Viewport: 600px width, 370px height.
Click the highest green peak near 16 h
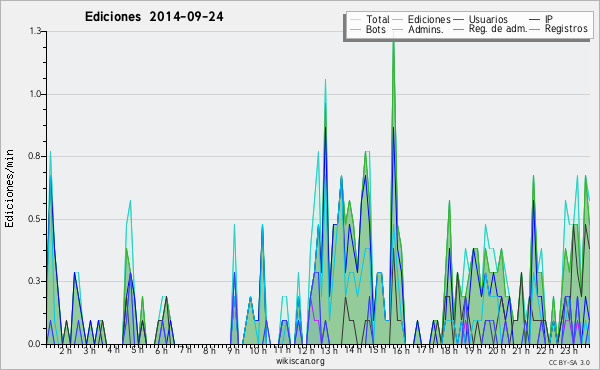click(393, 40)
